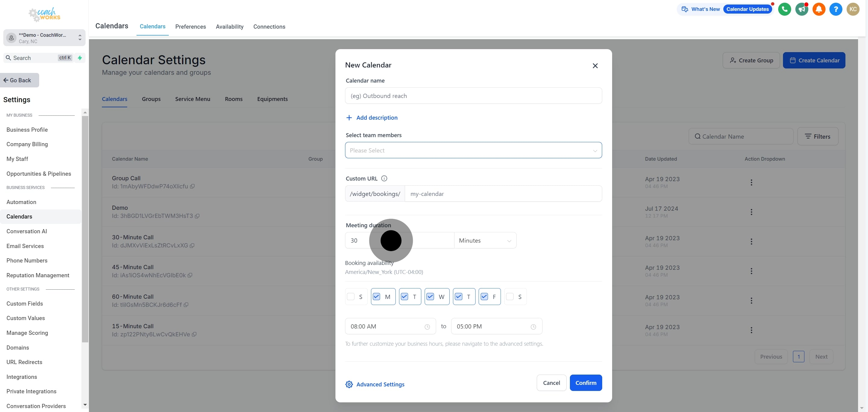Image resolution: width=868 pixels, height=412 pixels.
Task: Open the Select team members dropdown
Action: click(x=473, y=150)
